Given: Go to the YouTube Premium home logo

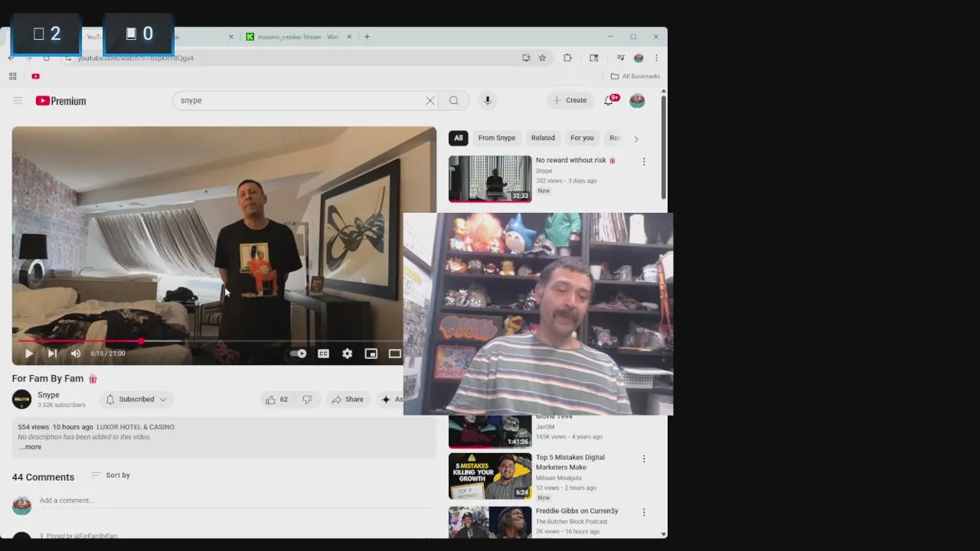Looking at the screenshot, I should [60, 100].
